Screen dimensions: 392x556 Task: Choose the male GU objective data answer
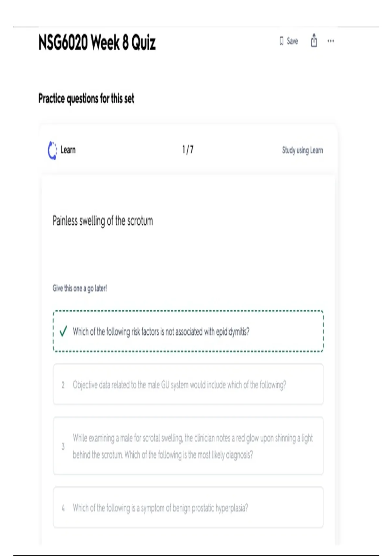point(179,385)
